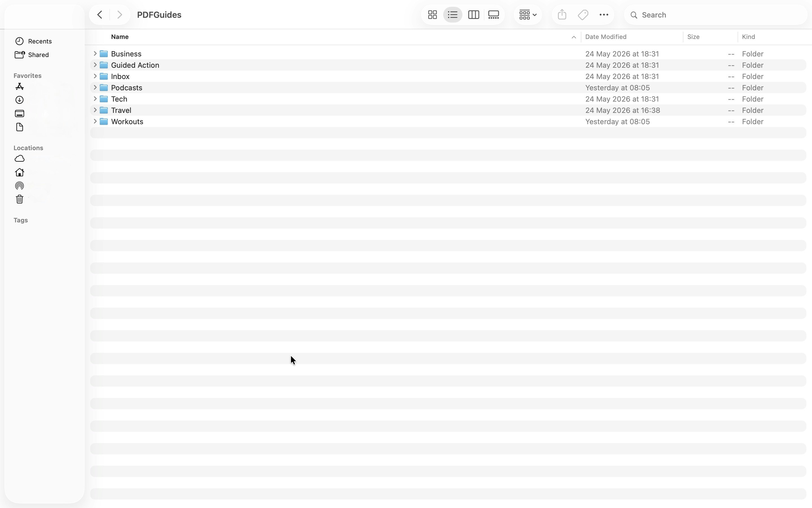This screenshot has height=508, width=812.
Task: Switch to gallery view
Action: click(494, 15)
